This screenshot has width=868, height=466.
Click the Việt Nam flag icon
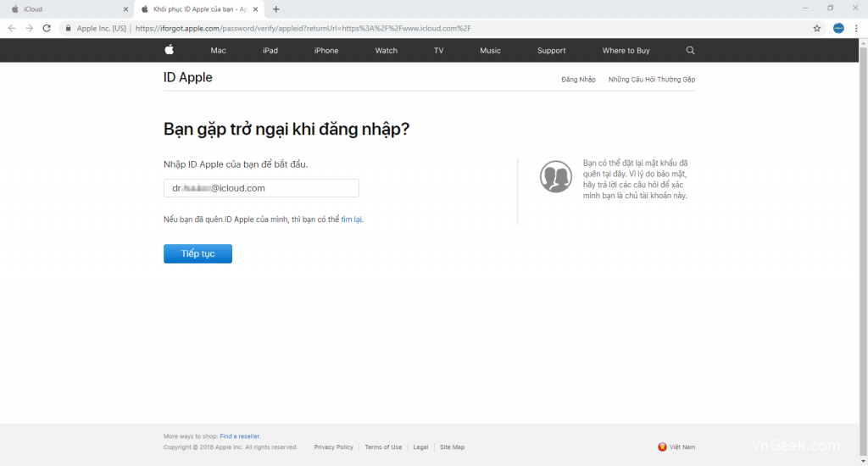[x=662, y=447]
